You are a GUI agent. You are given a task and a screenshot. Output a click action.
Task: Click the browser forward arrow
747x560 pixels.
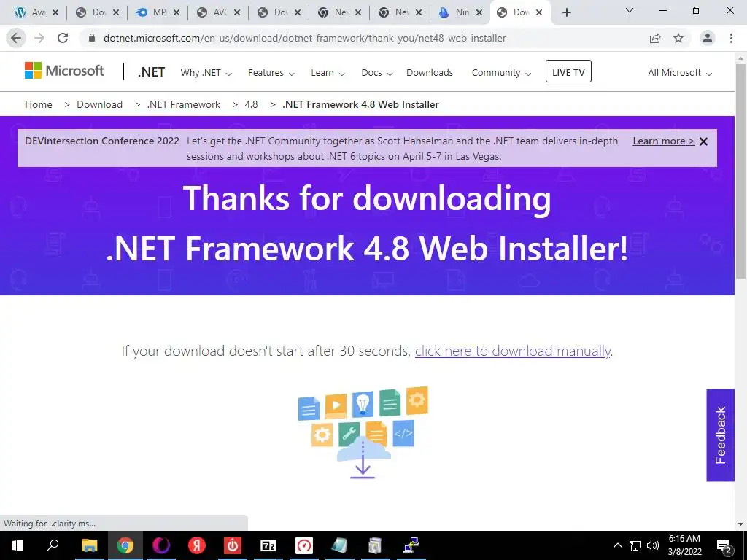39,38
